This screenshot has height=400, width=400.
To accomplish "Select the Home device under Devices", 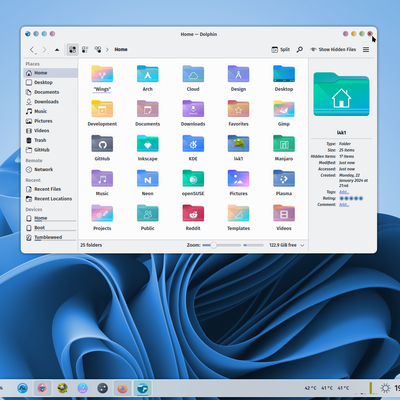I will coord(51,218).
